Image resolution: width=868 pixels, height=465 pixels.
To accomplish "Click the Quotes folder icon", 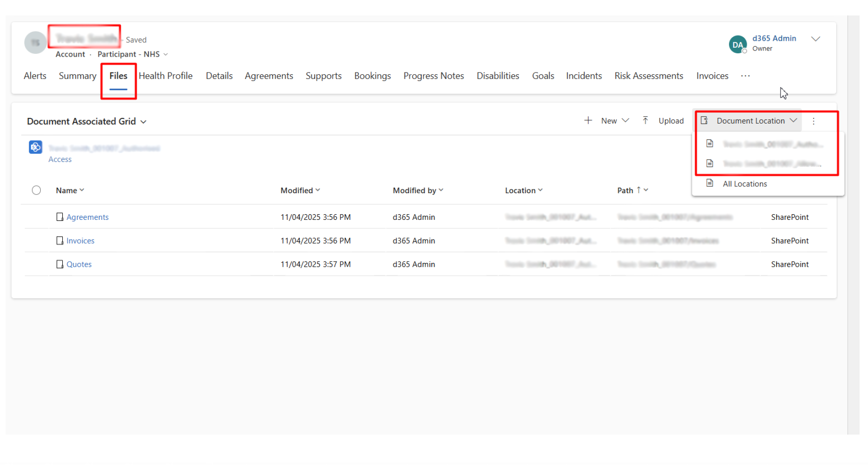I will [59, 264].
